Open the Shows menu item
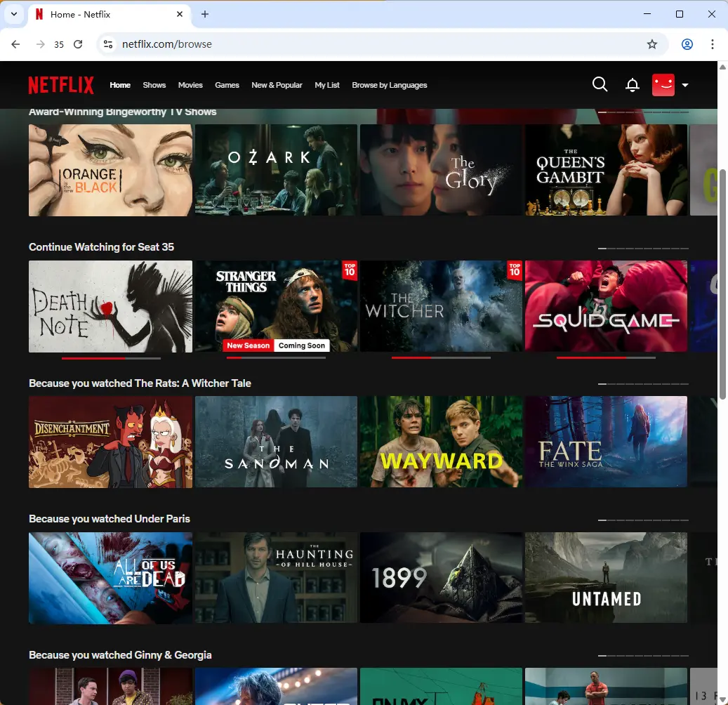 pos(154,85)
